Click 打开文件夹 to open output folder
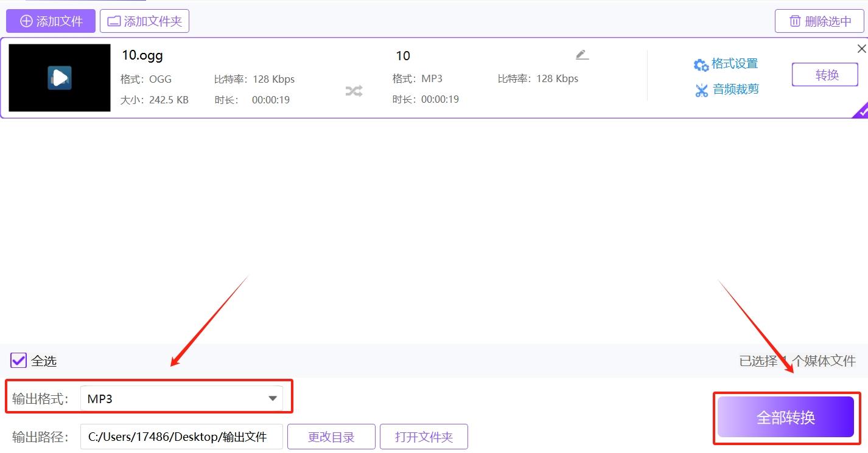The width and height of the screenshot is (868, 453). pyautogui.click(x=424, y=436)
